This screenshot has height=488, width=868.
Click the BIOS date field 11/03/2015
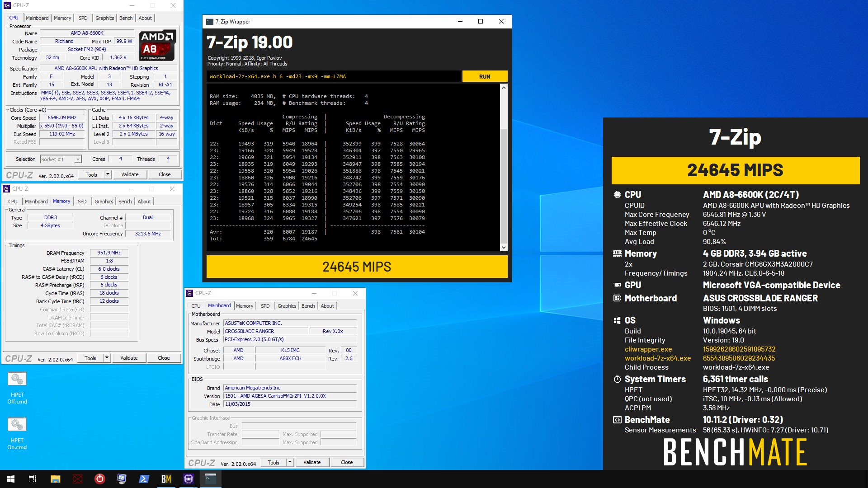(x=290, y=404)
